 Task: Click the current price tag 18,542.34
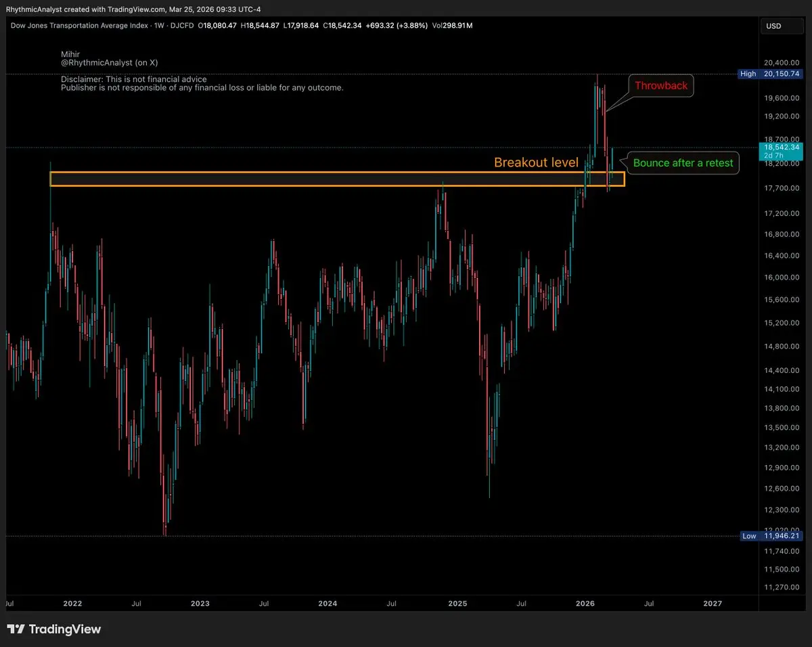point(781,151)
